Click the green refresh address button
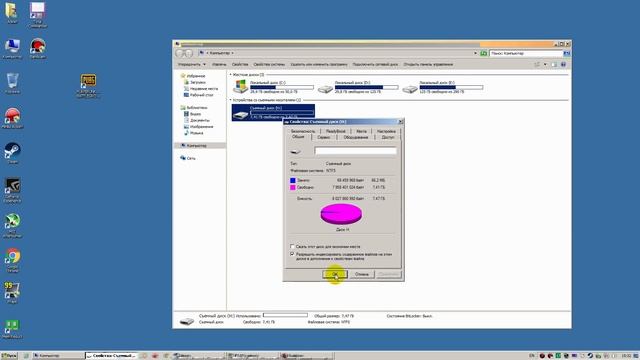Viewport: 640px width, 360px height. tap(484, 53)
